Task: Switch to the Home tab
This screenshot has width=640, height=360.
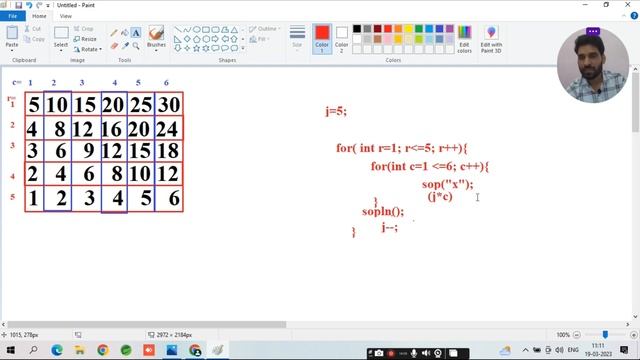Action: coord(39,16)
